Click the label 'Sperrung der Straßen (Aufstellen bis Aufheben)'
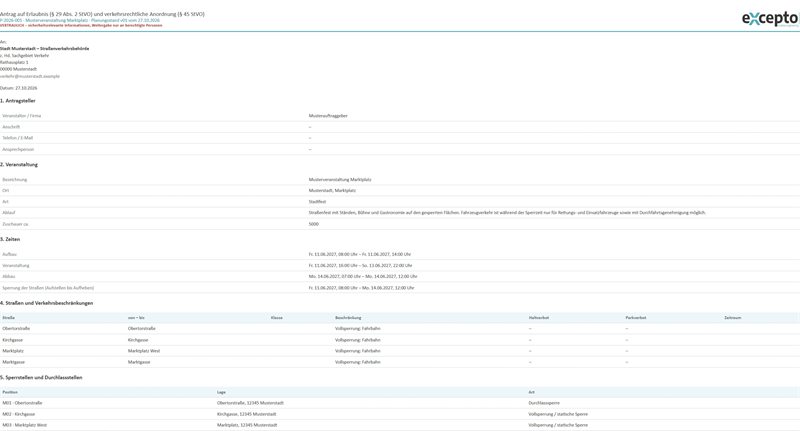Image resolution: width=800 pixels, height=431 pixels. pyautogui.click(x=48, y=288)
